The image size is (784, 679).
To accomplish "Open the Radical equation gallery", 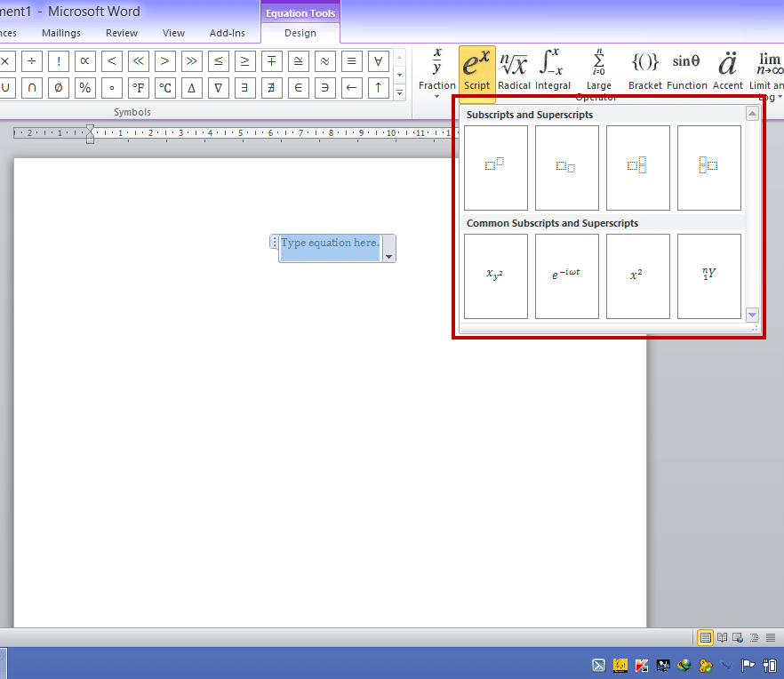I will point(514,71).
